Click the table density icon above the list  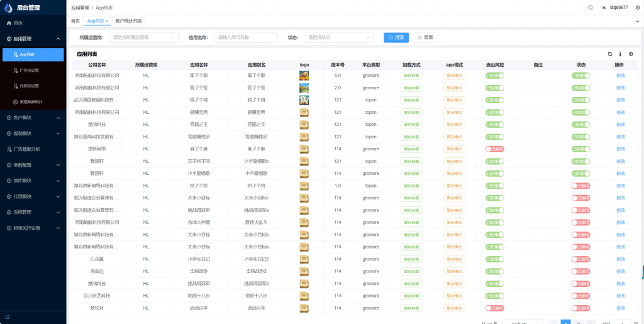pos(620,54)
